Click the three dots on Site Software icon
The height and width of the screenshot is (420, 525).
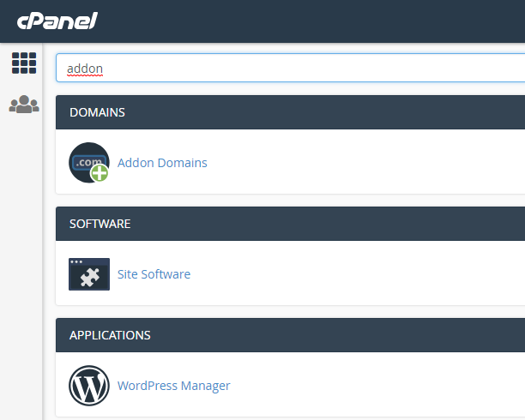click(76, 261)
